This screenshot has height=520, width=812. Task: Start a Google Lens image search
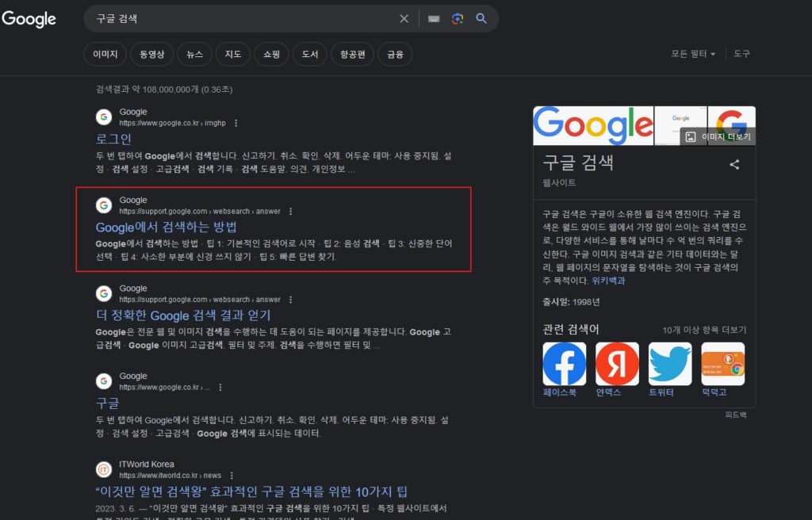click(458, 19)
